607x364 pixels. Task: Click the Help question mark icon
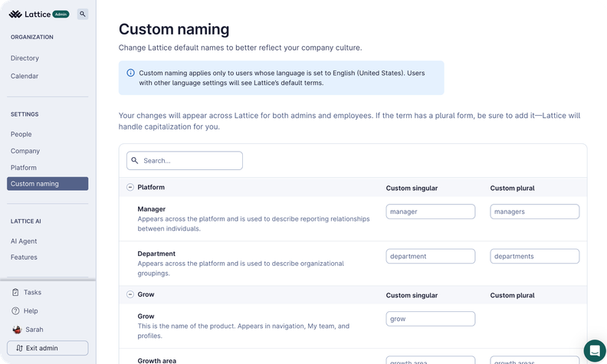[x=15, y=311]
